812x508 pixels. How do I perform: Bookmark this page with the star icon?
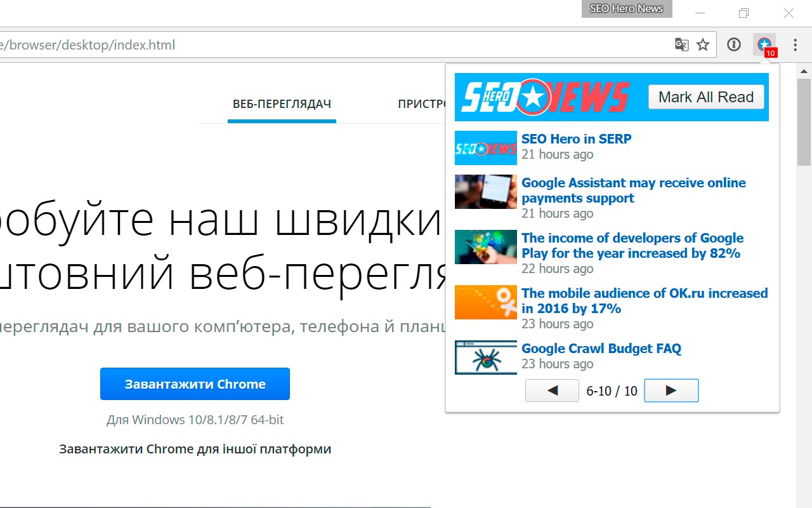tap(703, 44)
